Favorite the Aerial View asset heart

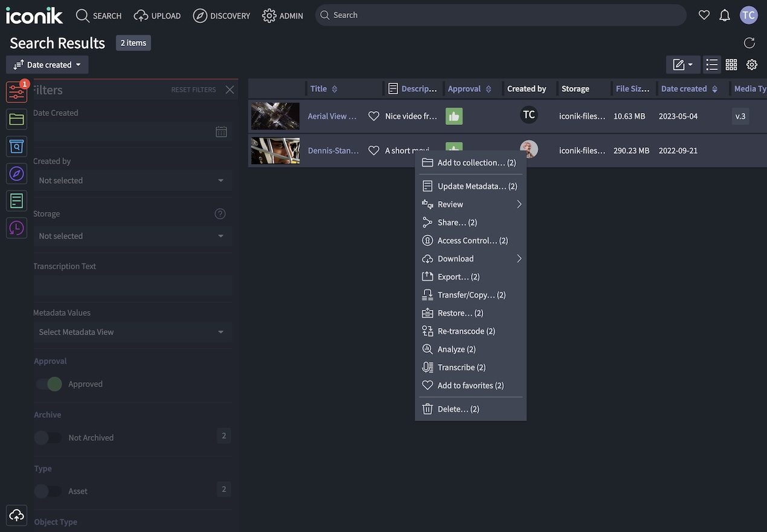point(374,116)
